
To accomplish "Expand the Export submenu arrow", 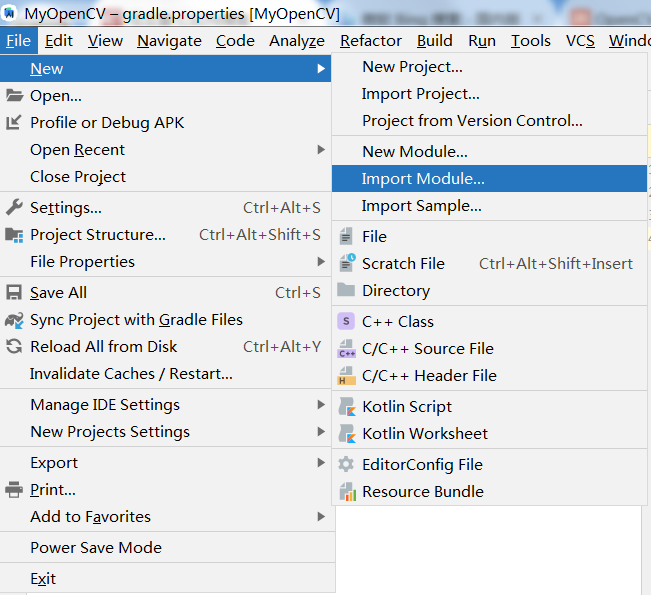I will point(321,463).
